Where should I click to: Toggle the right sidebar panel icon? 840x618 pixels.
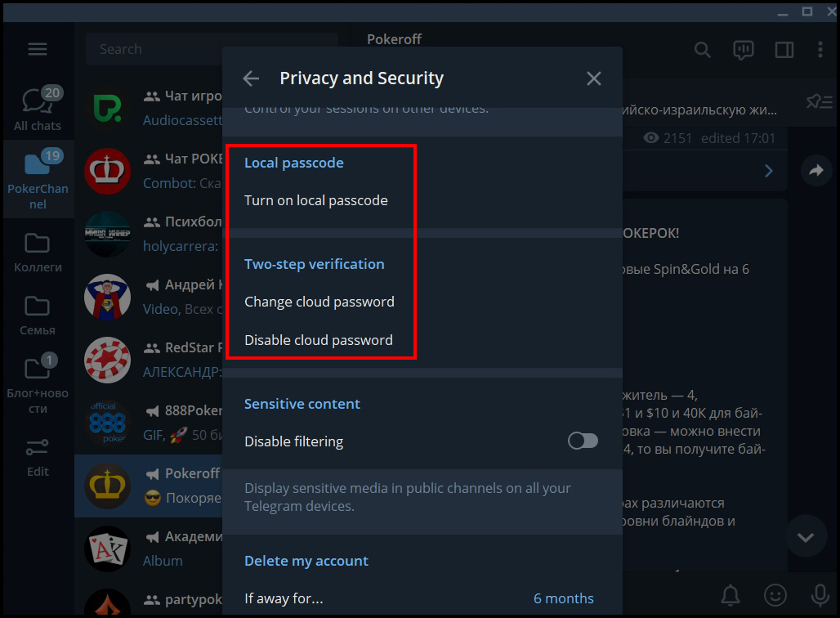pos(784,50)
